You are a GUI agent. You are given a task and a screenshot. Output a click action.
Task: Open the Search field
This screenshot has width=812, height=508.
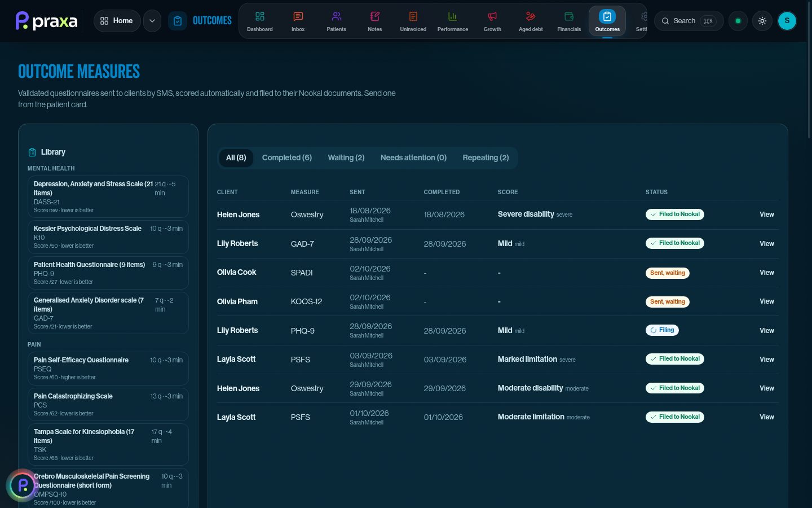click(689, 21)
